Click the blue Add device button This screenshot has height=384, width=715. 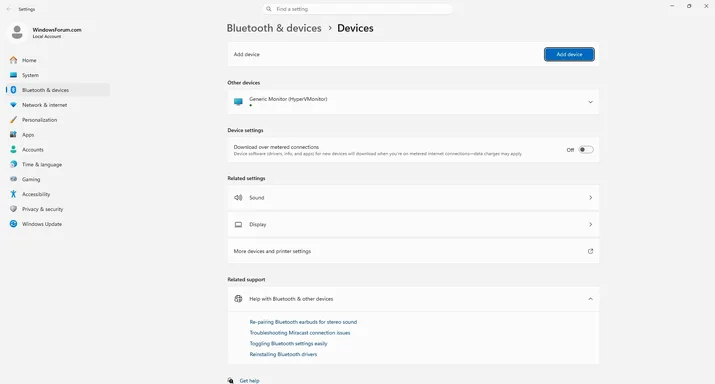click(x=569, y=54)
